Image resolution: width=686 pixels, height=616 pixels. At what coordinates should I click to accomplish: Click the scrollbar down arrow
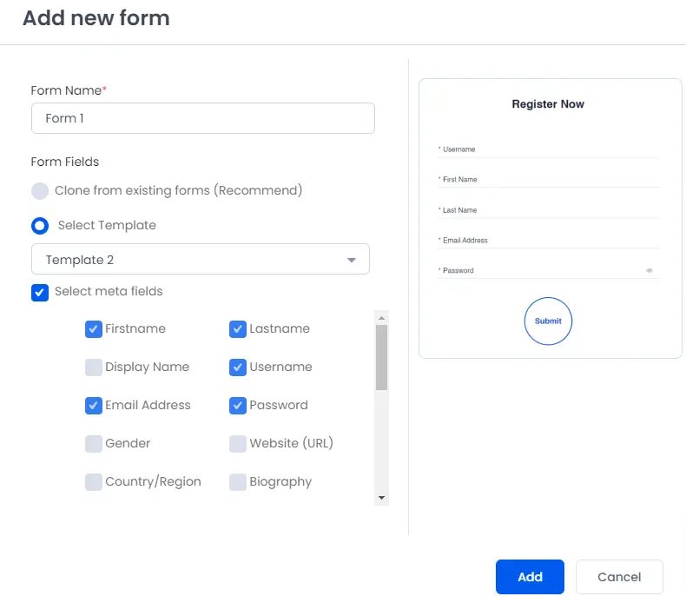pyautogui.click(x=381, y=498)
